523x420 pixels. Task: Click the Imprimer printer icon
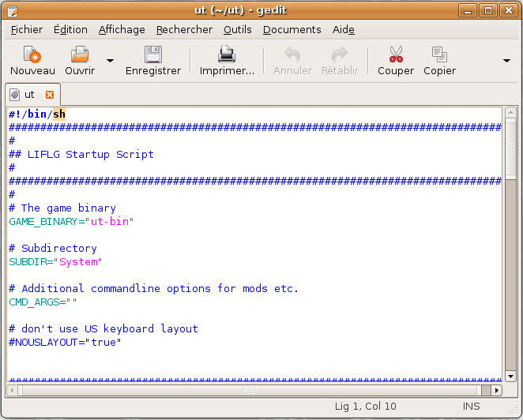click(x=227, y=55)
